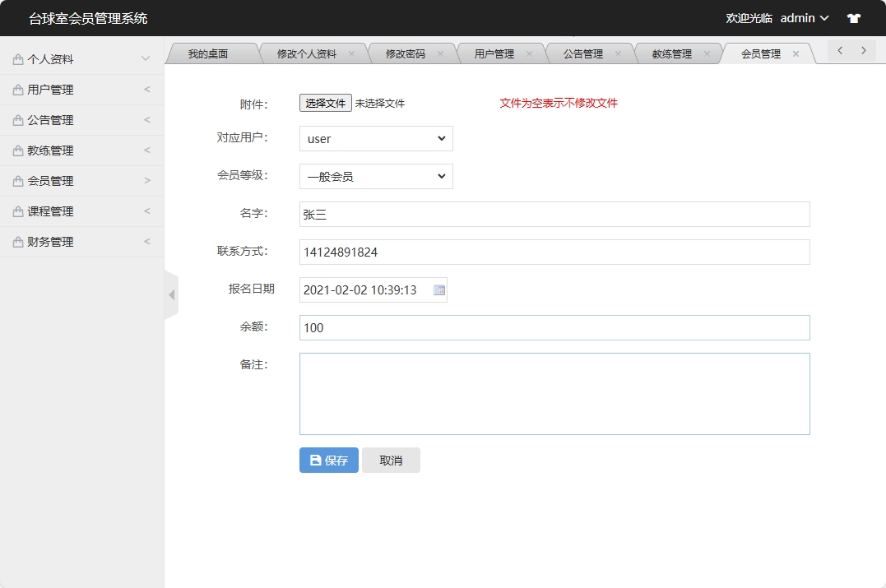The width and height of the screenshot is (886, 588).
Task: 点击附件栏的“选择文件”按钮
Action: pyautogui.click(x=324, y=102)
